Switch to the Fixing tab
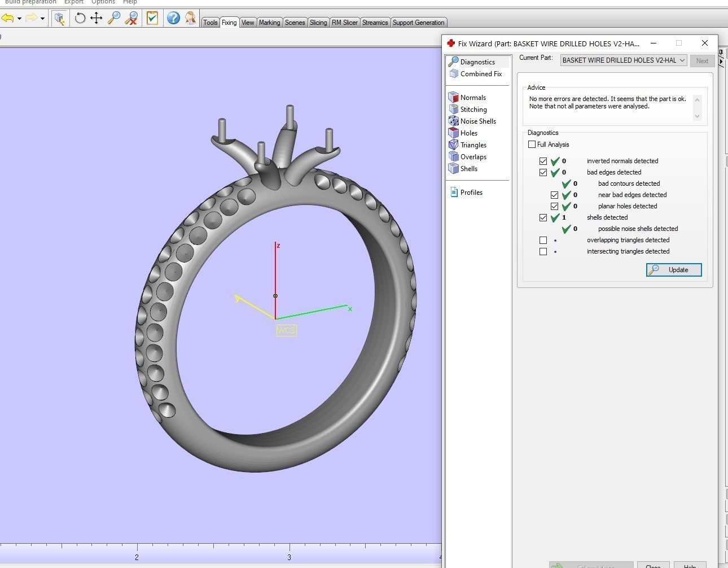 pyautogui.click(x=229, y=23)
